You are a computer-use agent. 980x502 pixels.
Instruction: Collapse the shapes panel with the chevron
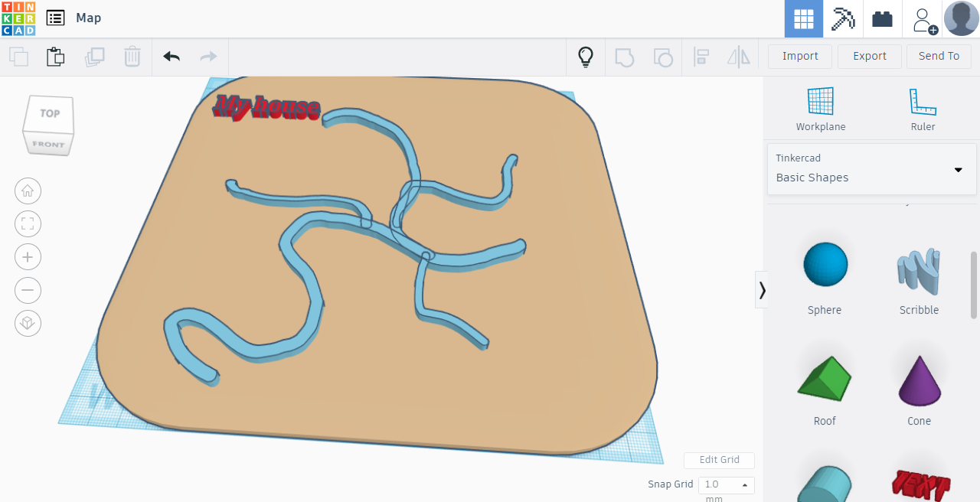click(x=762, y=290)
